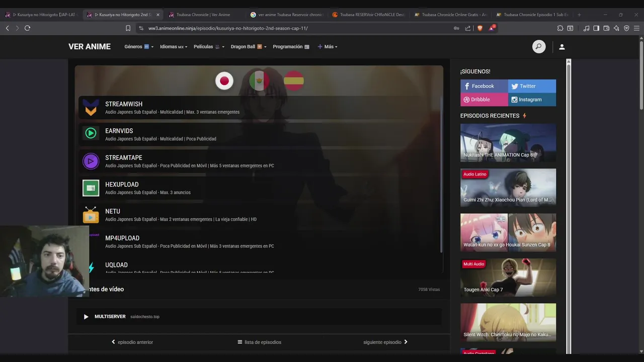Viewport: 644px width, 362px height.
Task: Open the Instagram follow button
Action: point(532,100)
